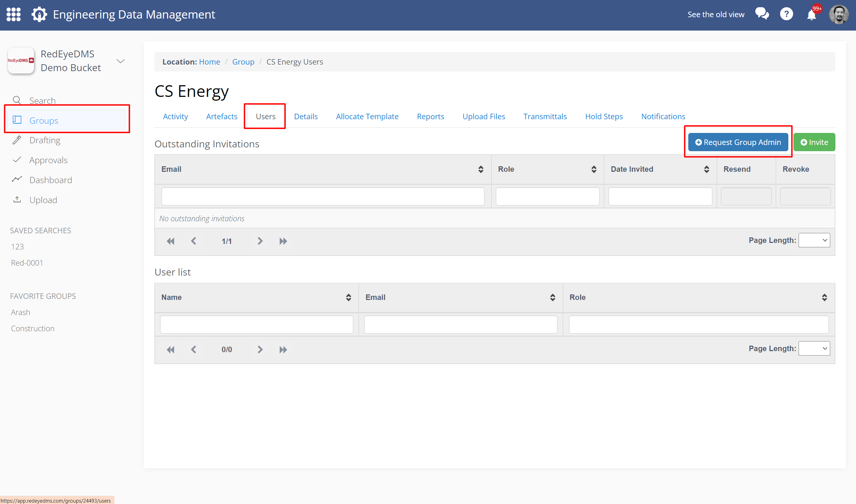The width and height of the screenshot is (856, 504).
Task: Switch to the Activity tab
Action: [x=175, y=116]
